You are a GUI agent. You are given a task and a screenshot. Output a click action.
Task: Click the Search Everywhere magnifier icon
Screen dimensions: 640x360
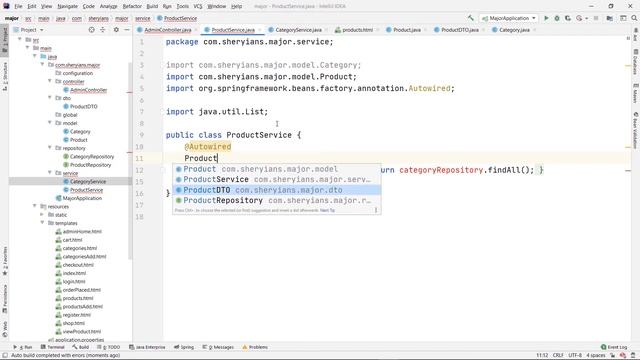634,18
